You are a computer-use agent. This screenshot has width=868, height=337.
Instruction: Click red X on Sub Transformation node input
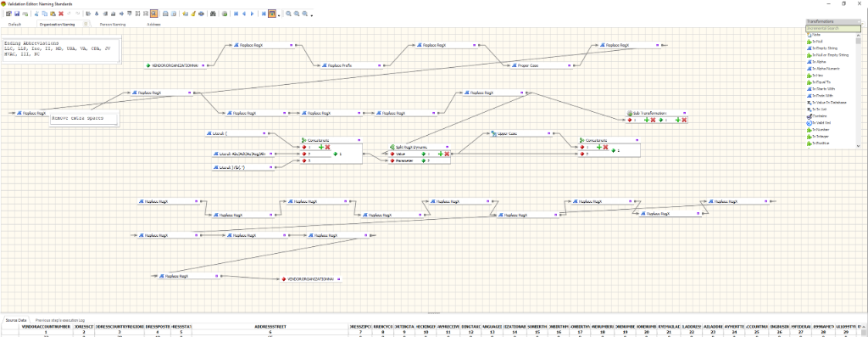coord(653,120)
